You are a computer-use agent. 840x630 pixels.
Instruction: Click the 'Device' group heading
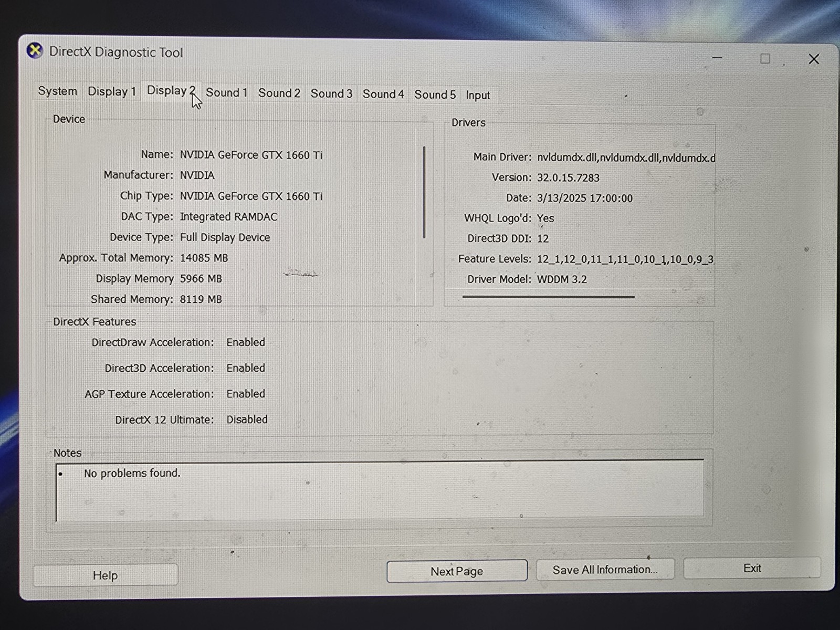tap(69, 119)
